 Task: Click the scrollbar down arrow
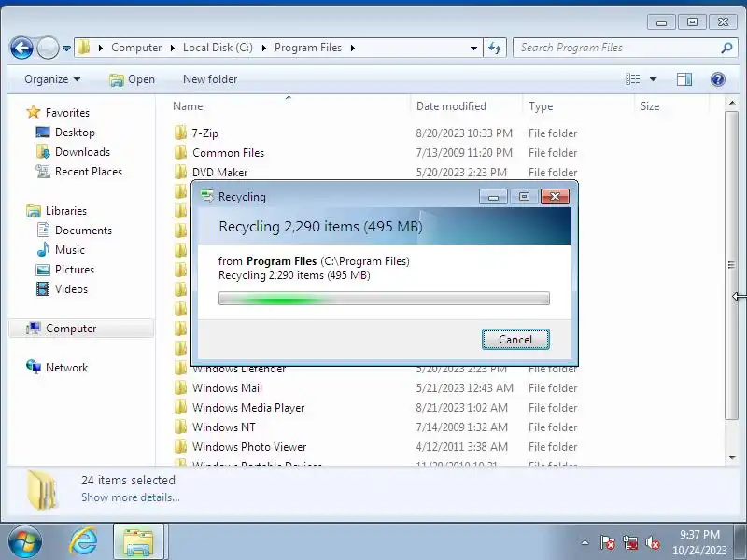click(x=732, y=457)
